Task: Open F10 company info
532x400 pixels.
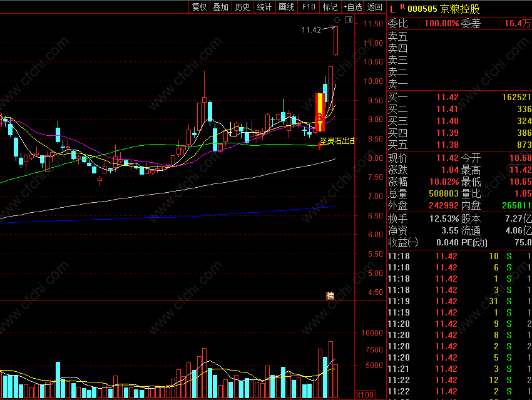Action: [309, 7]
